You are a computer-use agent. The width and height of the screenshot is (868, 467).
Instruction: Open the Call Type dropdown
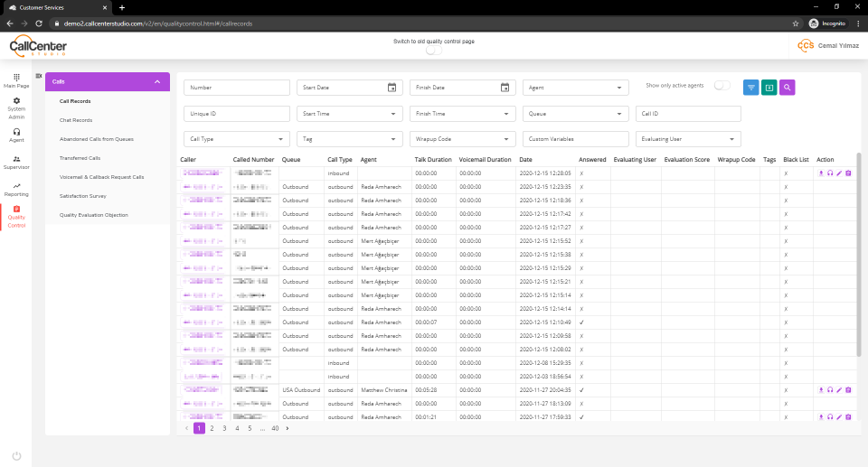point(236,139)
